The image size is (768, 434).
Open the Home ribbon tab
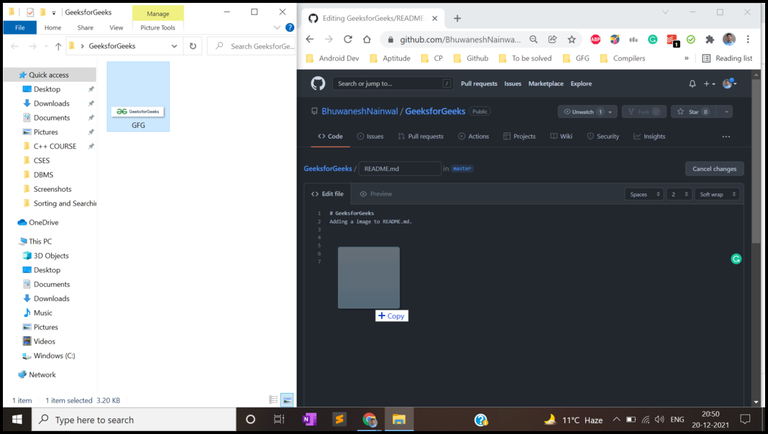53,28
